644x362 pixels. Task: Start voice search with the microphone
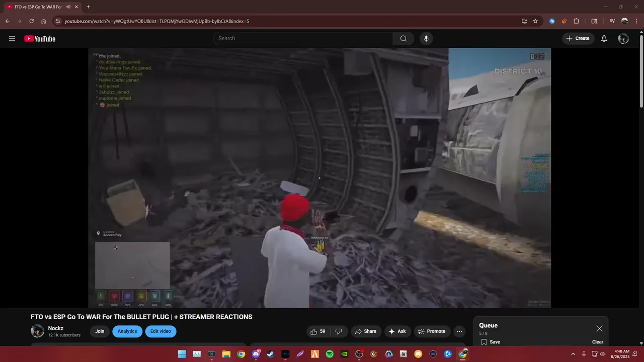coord(426,39)
